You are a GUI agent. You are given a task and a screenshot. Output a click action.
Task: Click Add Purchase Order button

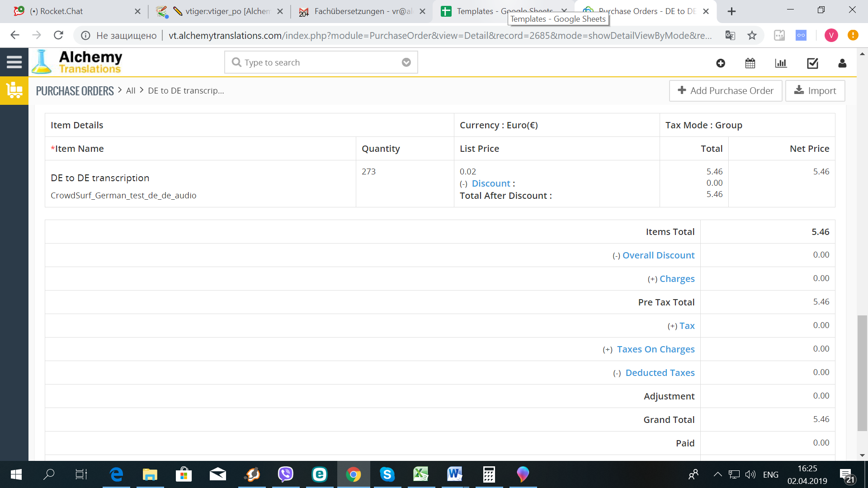point(726,91)
